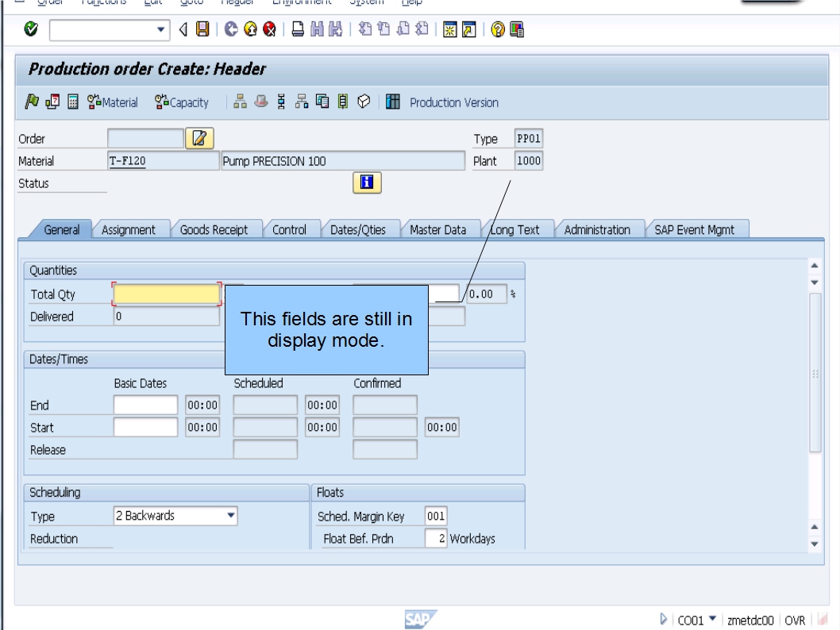The image size is (840, 630).
Task: Click the top scroll-up arrow
Action: pos(815,266)
